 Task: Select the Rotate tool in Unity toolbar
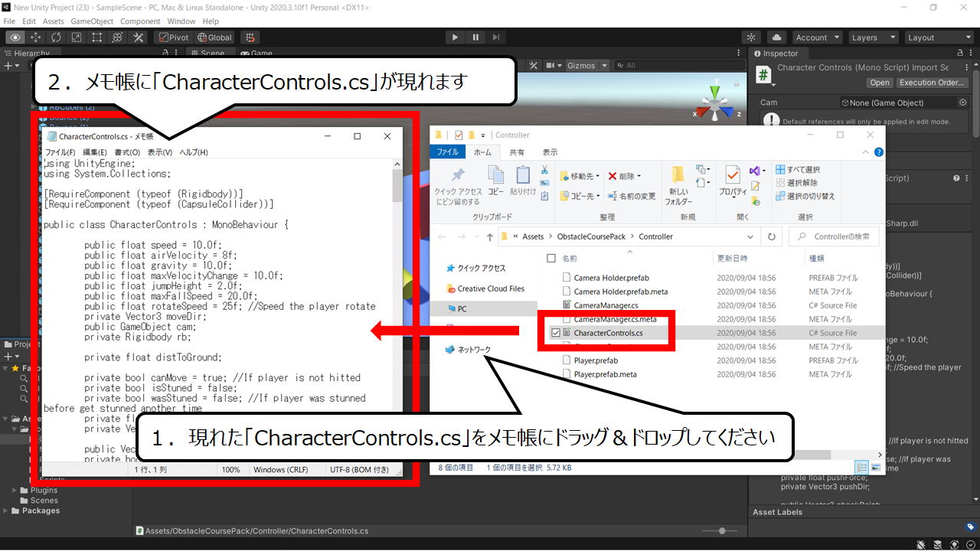57,37
